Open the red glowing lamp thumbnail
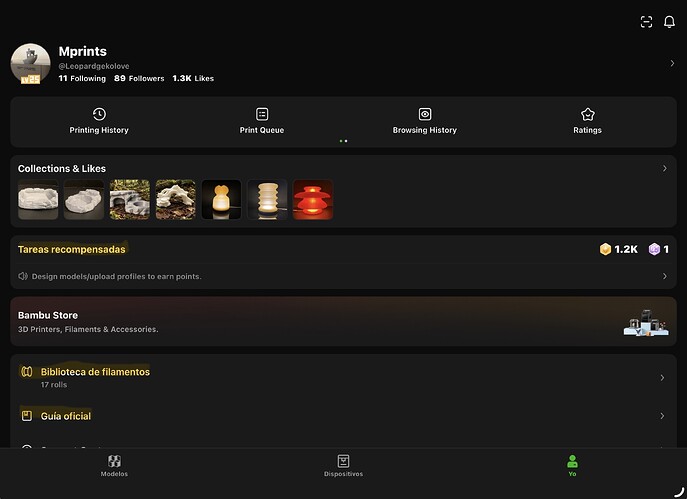 (x=313, y=199)
